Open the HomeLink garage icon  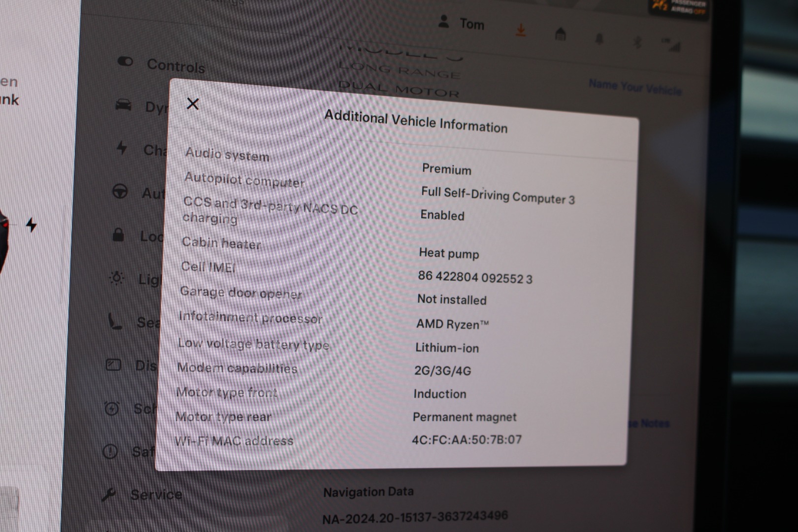pyautogui.click(x=560, y=34)
